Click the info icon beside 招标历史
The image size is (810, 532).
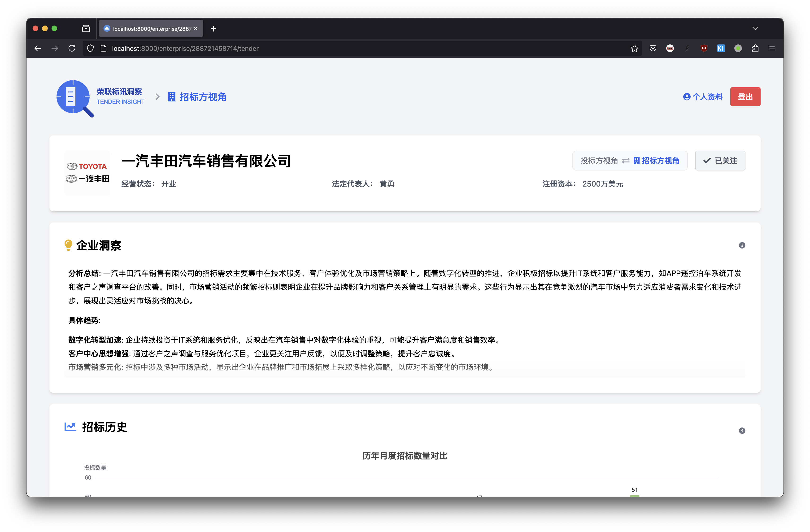coord(742,431)
